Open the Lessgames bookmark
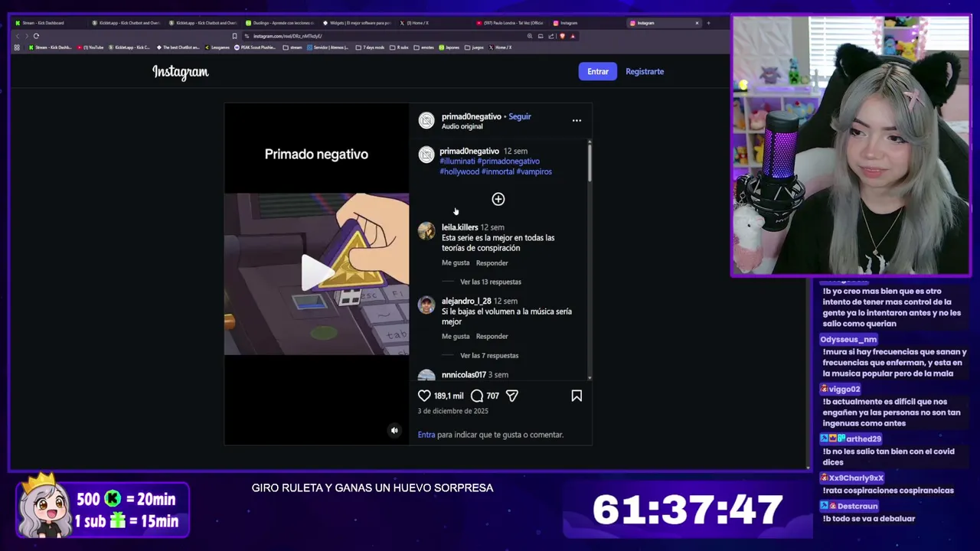This screenshot has height=551, width=980. click(217, 47)
